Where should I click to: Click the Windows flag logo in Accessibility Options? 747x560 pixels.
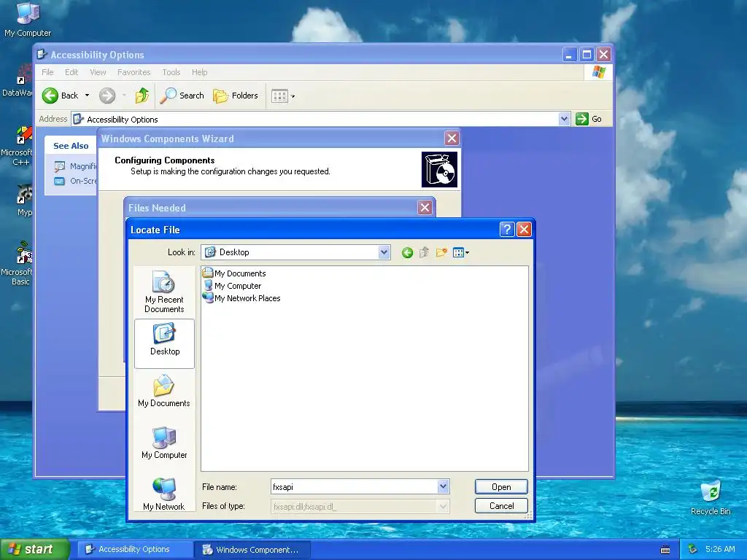598,72
